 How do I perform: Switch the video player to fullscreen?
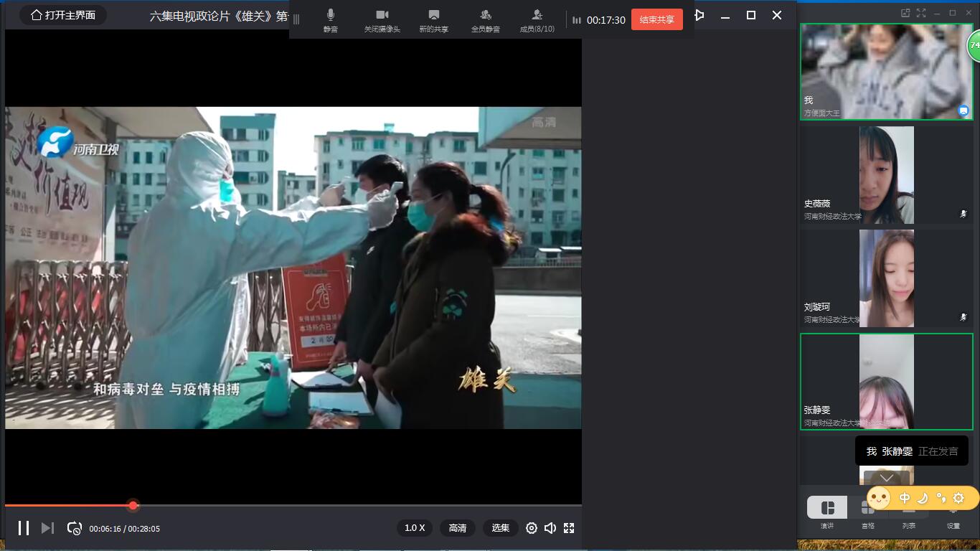(569, 528)
